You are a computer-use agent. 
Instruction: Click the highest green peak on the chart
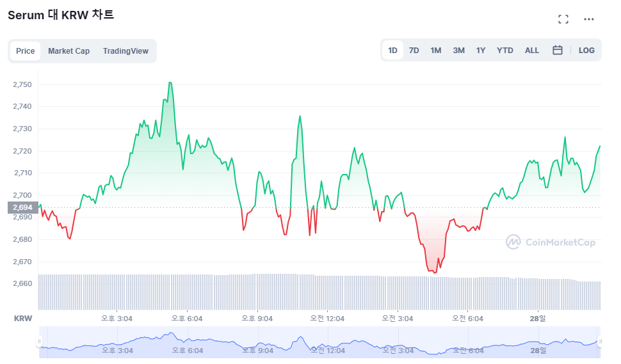pyautogui.click(x=170, y=83)
